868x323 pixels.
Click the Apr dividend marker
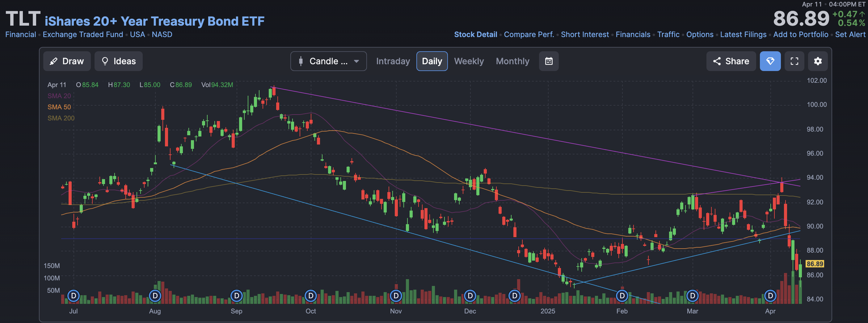(770, 296)
